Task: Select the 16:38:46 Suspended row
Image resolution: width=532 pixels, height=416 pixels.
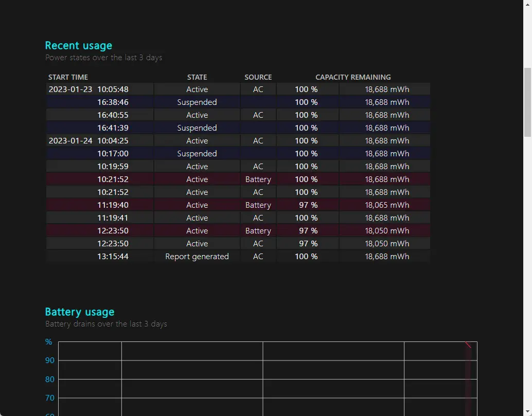Action: pyautogui.click(x=238, y=102)
